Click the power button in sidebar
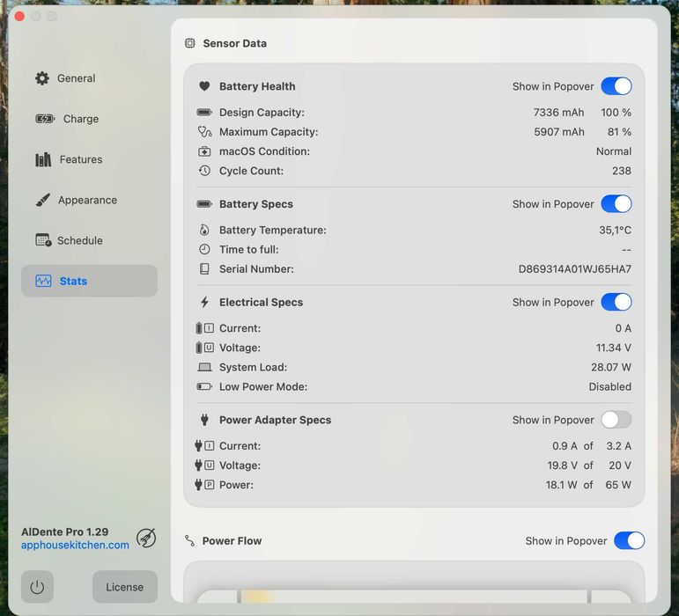The width and height of the screenshot is (679, 616). pos(37,587)
